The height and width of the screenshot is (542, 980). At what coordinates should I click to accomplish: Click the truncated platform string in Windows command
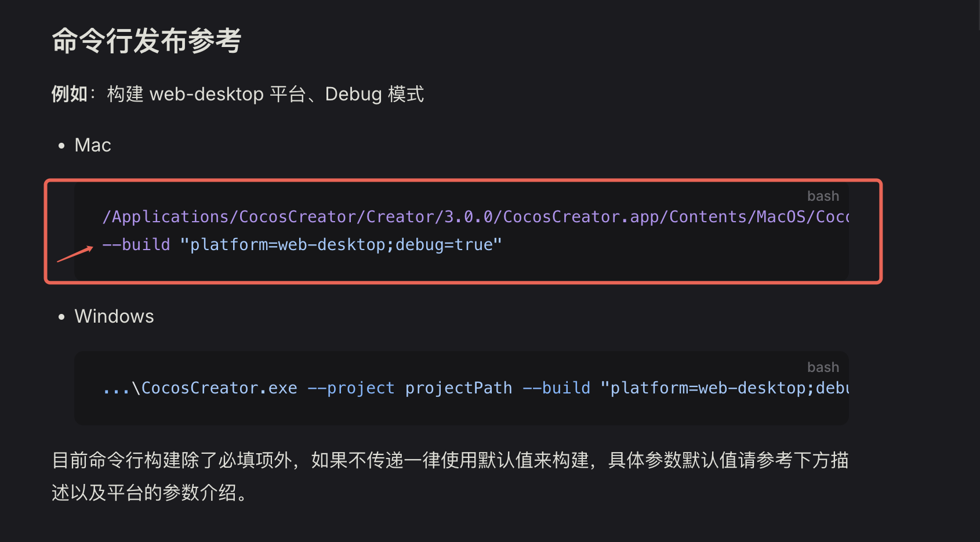tap(725, 388)
